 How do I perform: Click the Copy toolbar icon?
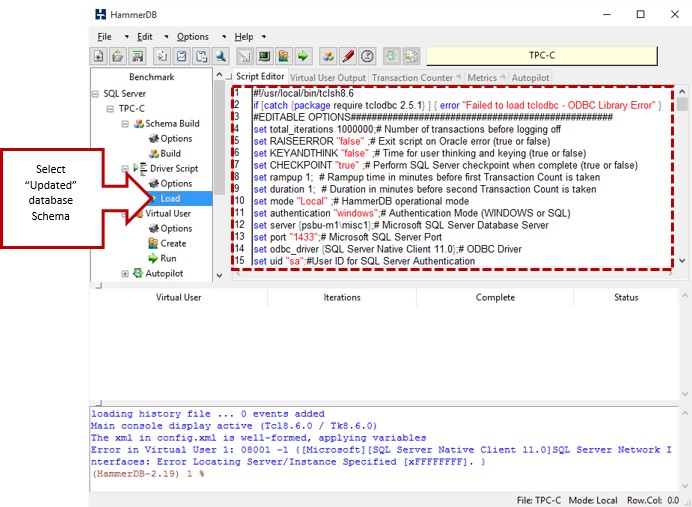pyautogui.click(x=162, y=56)
